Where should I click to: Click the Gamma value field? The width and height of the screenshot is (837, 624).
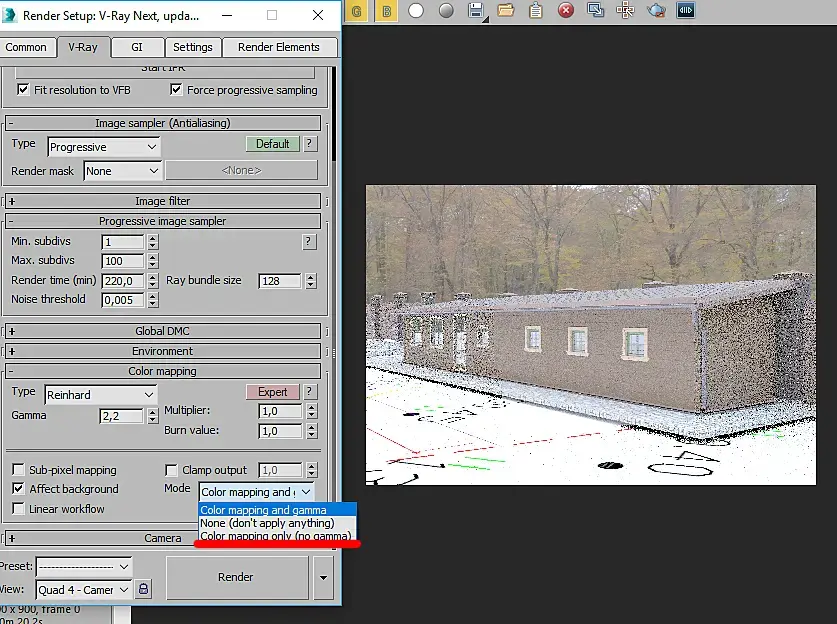point(121,416)
